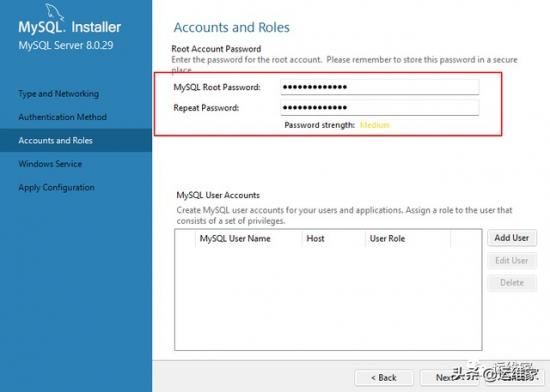Click the disabled Delete button
This screenshot has width=550, height=392.
tap(512, 283)
